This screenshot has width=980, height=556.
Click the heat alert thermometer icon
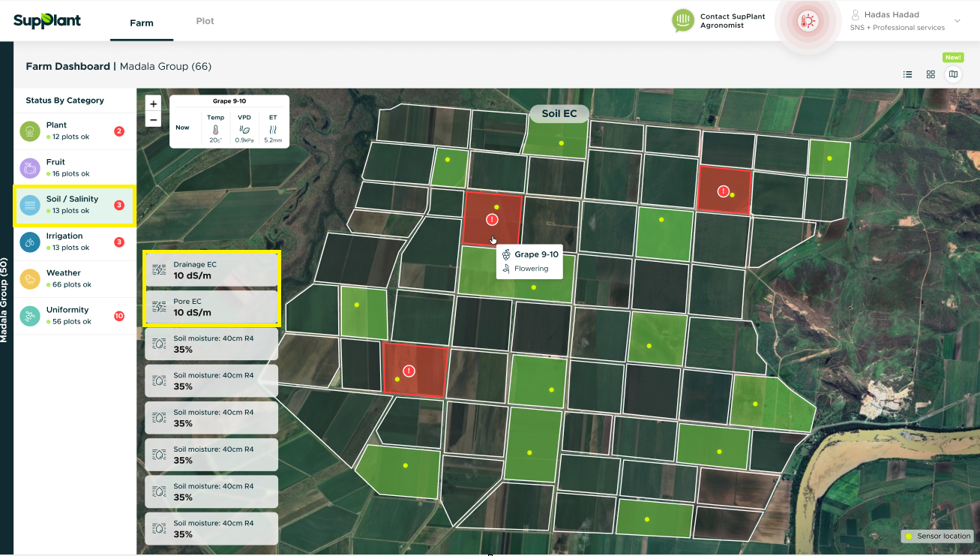pyautogui.click(x=808, y=22)
